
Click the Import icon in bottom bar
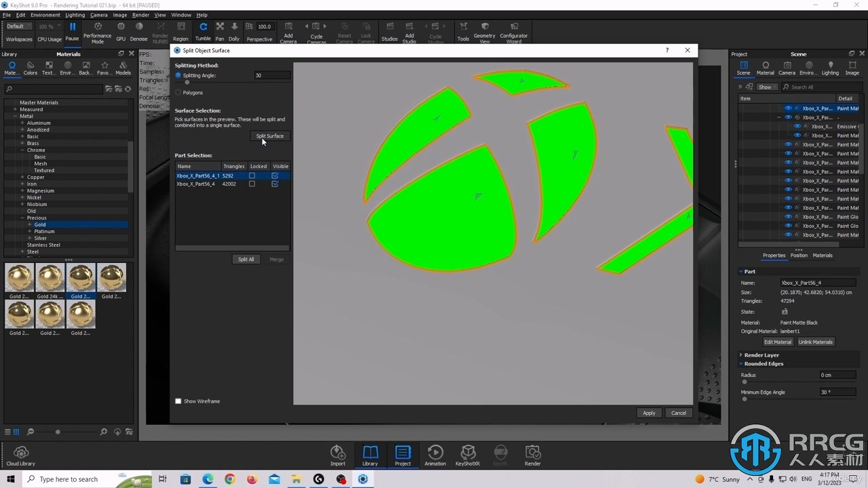tap(338, 455)
